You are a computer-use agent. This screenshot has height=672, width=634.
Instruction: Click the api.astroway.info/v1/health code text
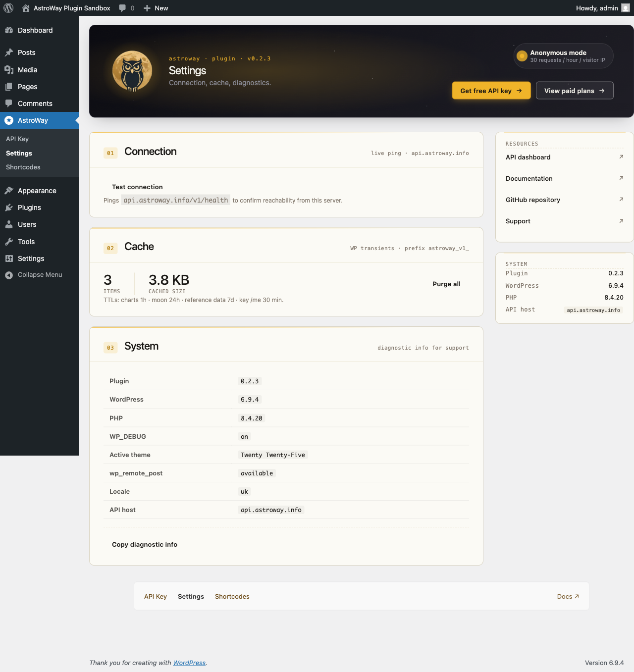point(176,200)
